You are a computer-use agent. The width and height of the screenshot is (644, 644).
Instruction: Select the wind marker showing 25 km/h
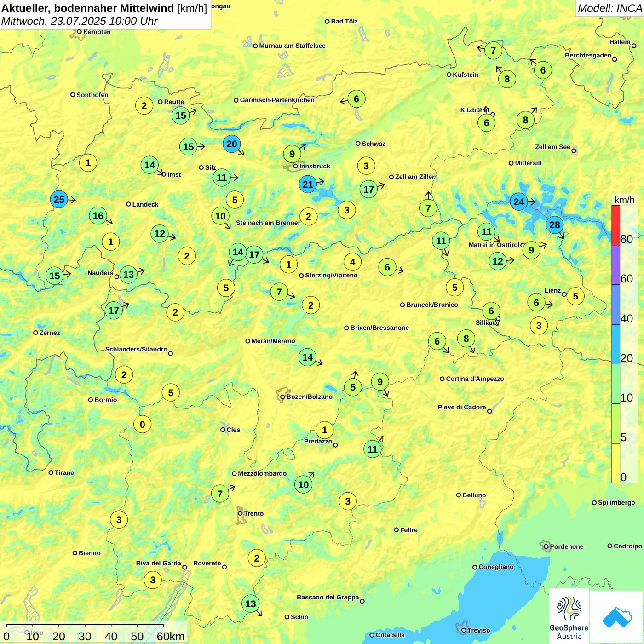pyautogui.click(x=59, y=200)
